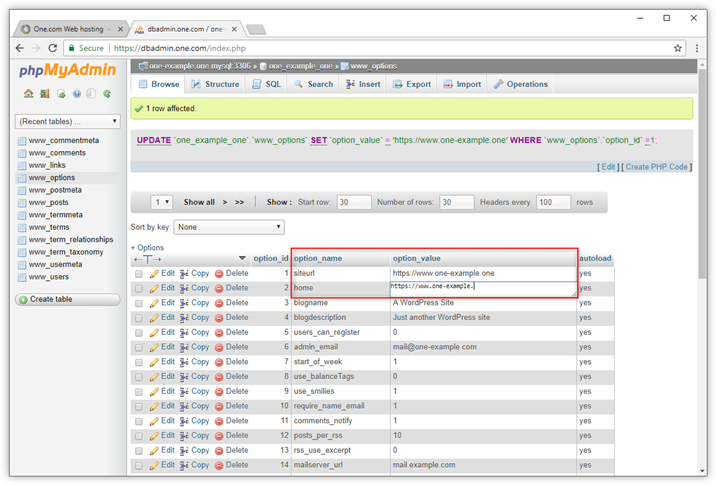Click the www_posts table icon in sidebar
Viewport: 716px width, 485px height.
(x=21, y=203)
